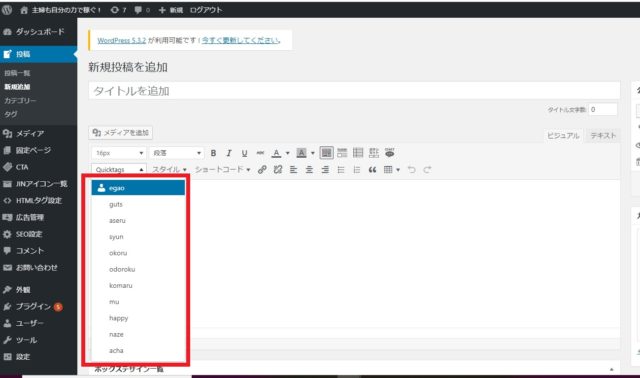Click メディアを追加 add media button
The width and height of the screenshot is (640, 378).
(120, 133)
